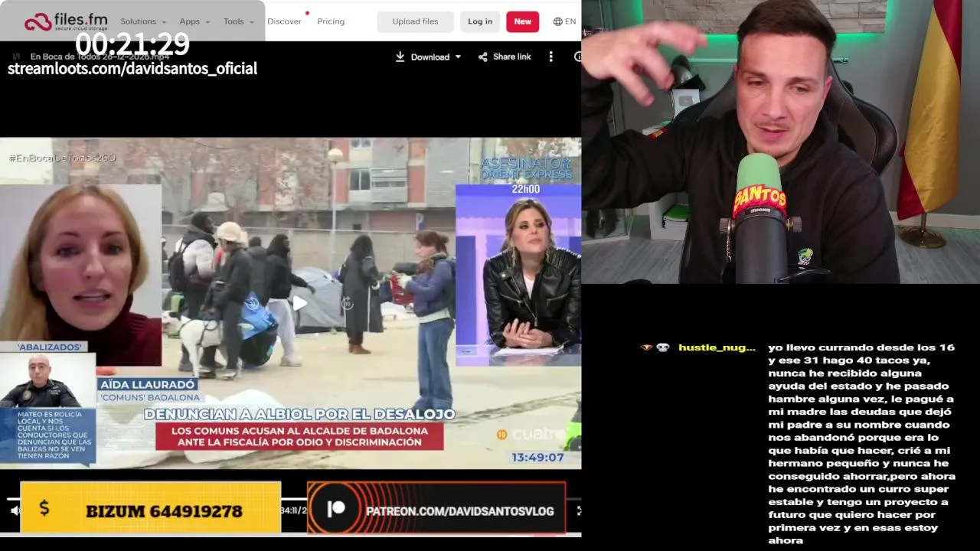Click the hustle_nug... chat username
980x551 pixels.
717,347
